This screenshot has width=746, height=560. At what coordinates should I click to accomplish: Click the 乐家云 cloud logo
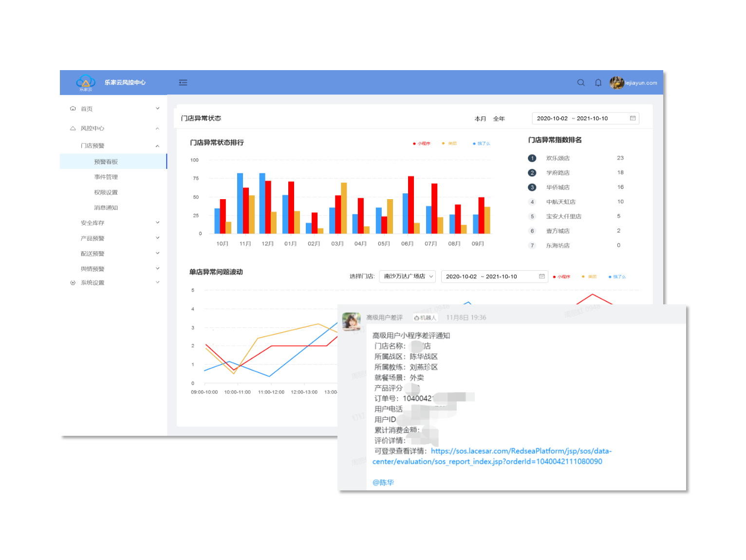pos(86,82)
